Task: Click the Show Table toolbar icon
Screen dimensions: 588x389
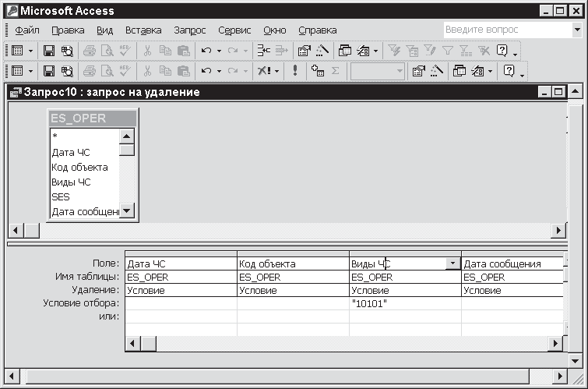Action: [317, 71]
